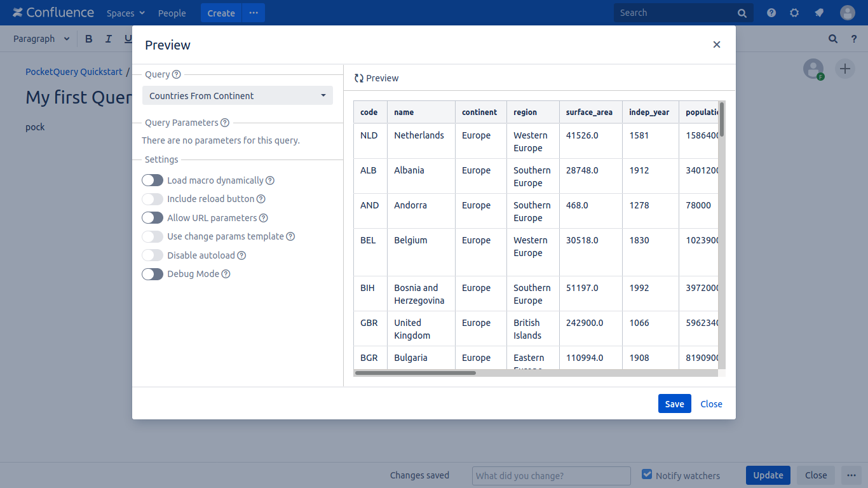Open the People menu item

click(172, 13)
